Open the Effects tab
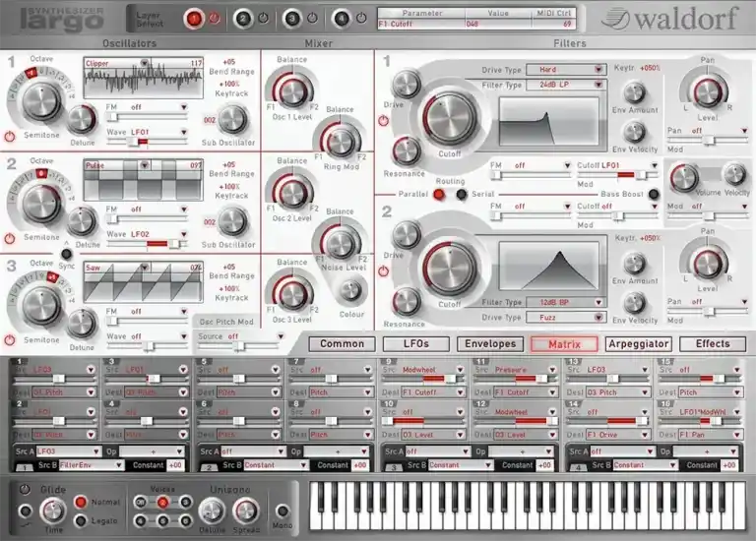Viewport: 756px width, 541px height. click(x=713, y=344)
